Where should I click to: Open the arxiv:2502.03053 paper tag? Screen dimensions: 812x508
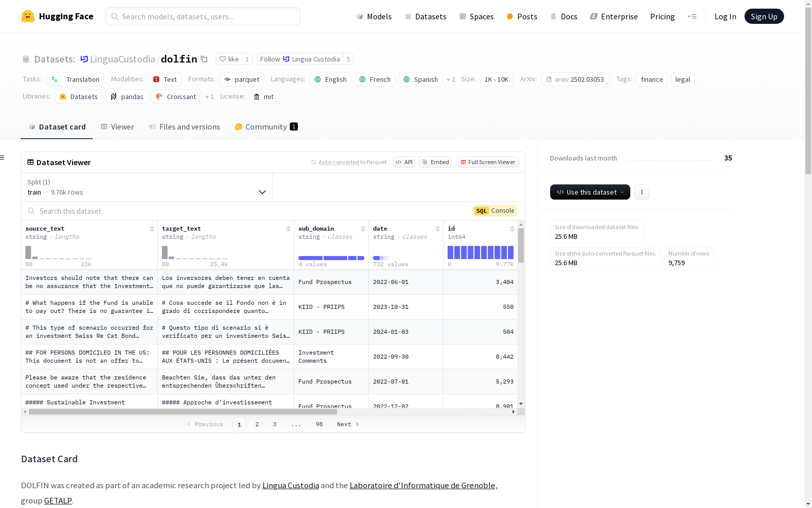(x=575, y=79)
